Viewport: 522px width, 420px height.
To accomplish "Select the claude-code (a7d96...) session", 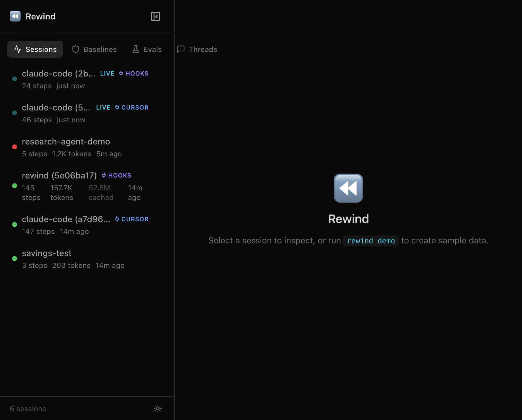I will (x=66, y=219).
